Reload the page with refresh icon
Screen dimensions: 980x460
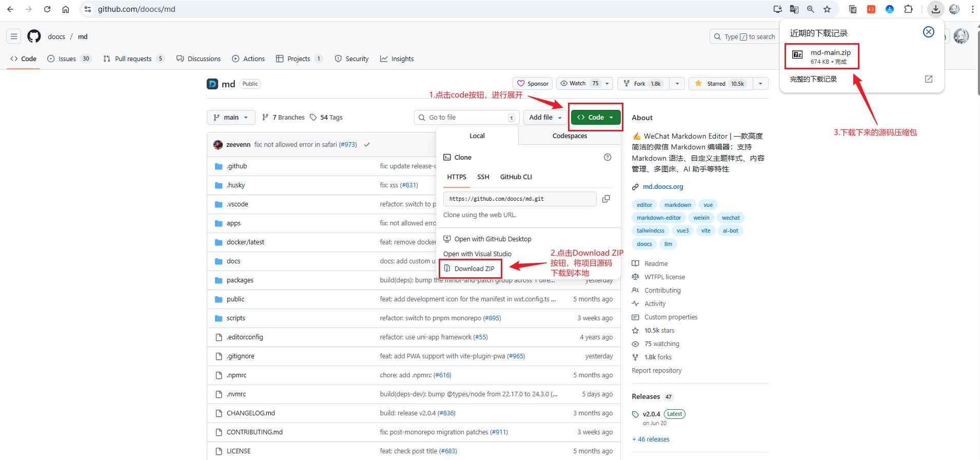[47, 9]
